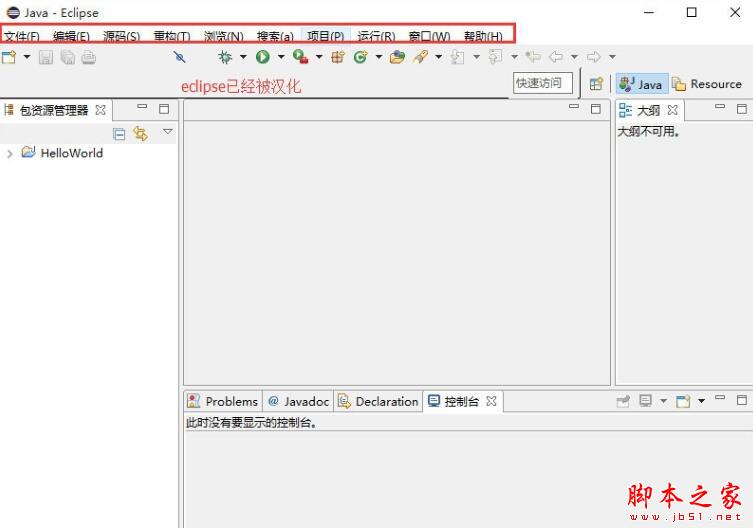Switch to the Resource perspective
The height and width of the screenshot is (528, 753).
(707, 84)
